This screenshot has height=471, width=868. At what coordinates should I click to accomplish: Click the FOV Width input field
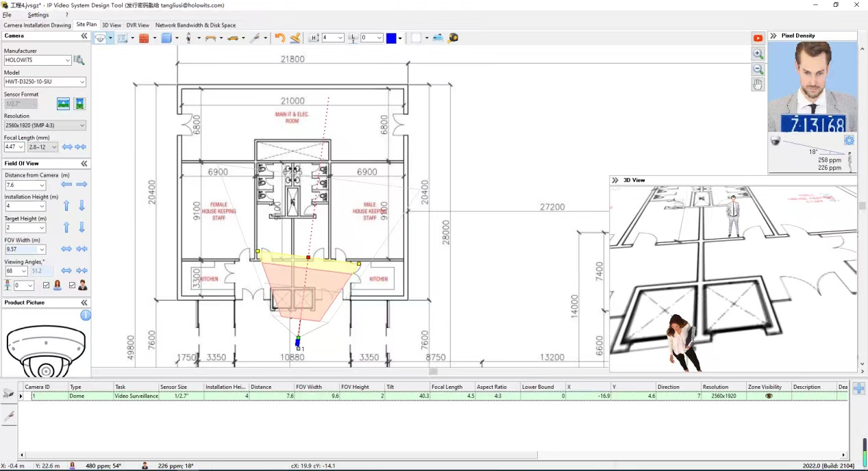21,249
